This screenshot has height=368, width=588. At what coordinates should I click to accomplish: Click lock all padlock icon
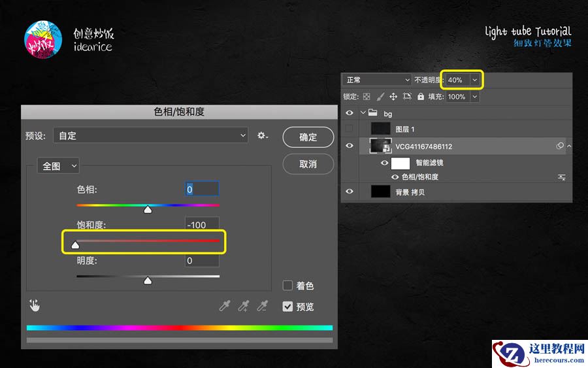coord(421,96)
